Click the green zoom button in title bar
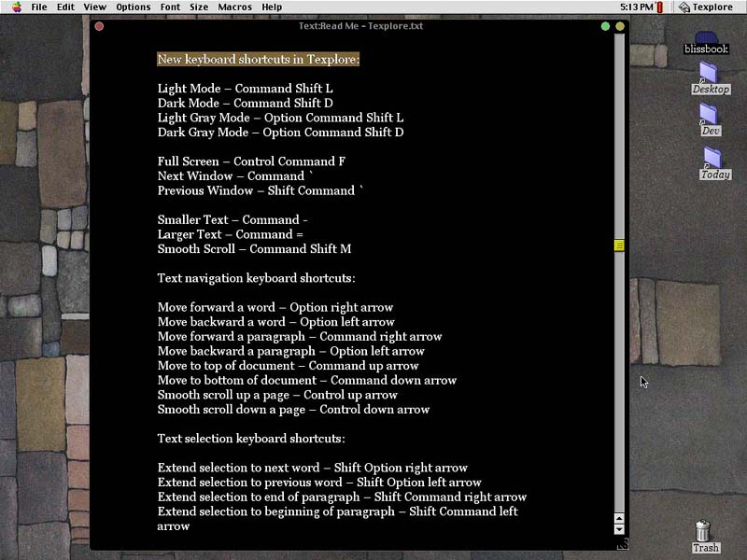Image resolution: width=747 pixels, height=560 pixels. click(605, 26)
